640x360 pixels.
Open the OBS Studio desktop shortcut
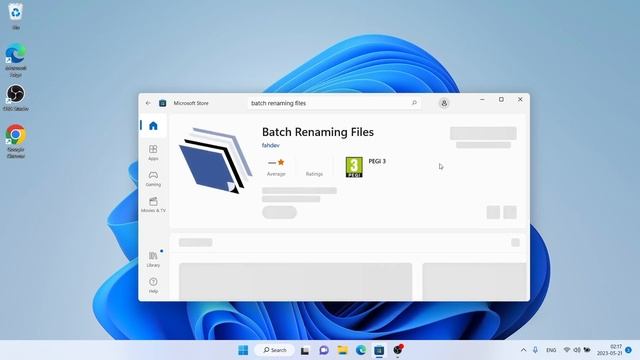coord(16,98)
